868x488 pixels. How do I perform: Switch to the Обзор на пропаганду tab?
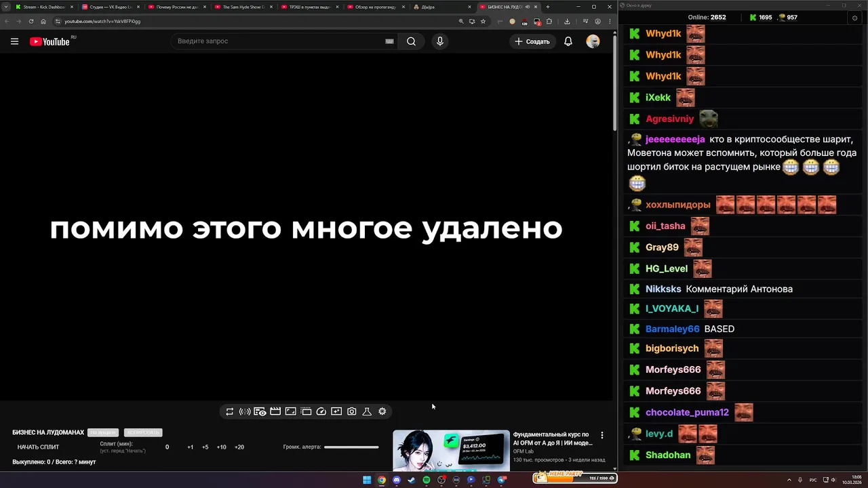point(376,7)
